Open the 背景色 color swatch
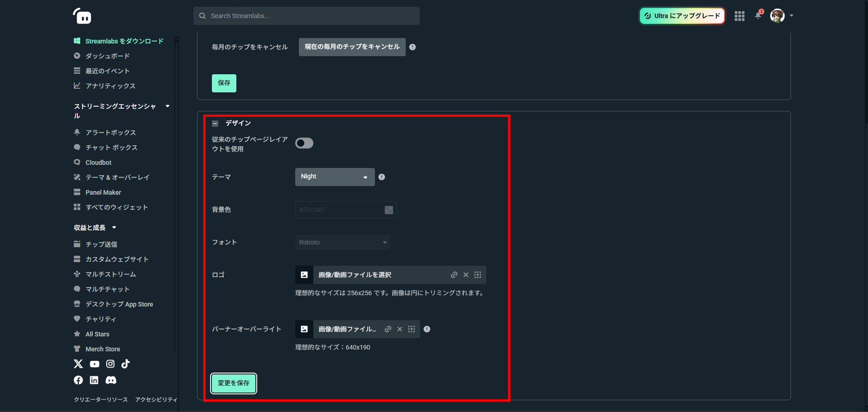The image size is (868, 412). coord(389,210)
